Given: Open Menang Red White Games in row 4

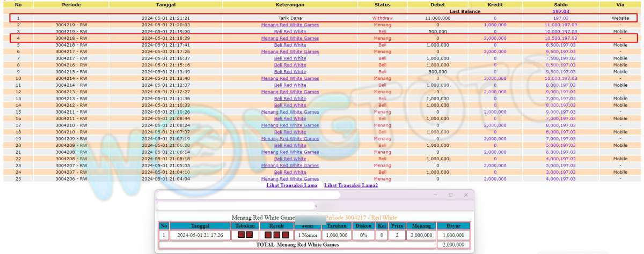Looking at the screenshot, I should [290, 39].
